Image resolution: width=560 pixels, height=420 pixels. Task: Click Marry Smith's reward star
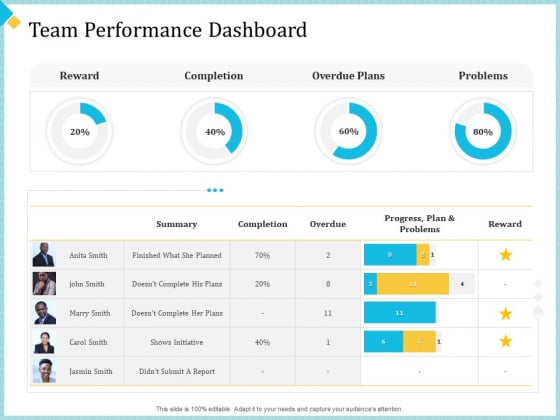[505, 314]
